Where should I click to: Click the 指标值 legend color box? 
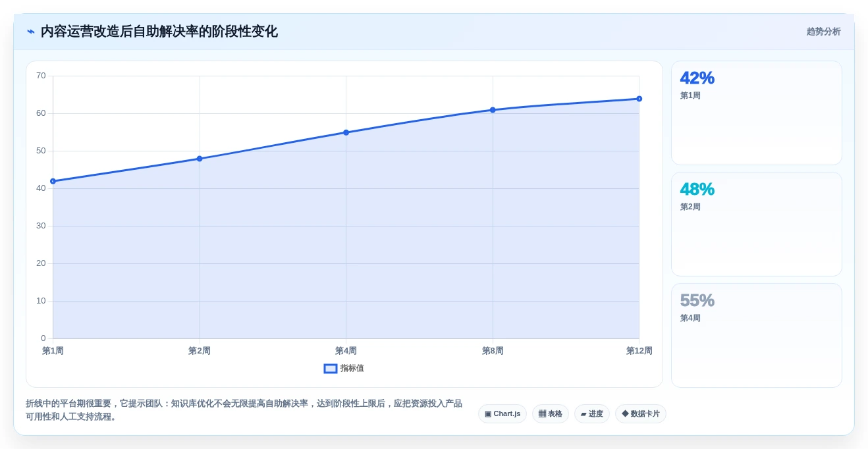331,369
